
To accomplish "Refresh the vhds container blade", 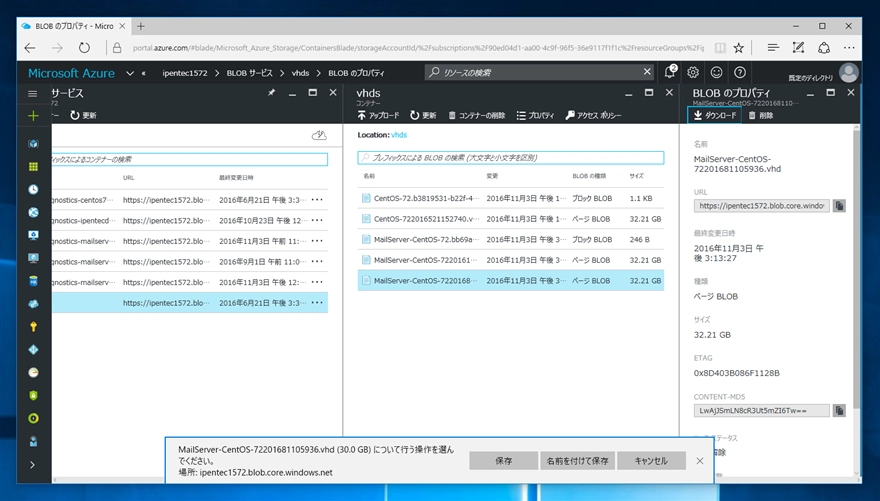I will tap(423, 115).
